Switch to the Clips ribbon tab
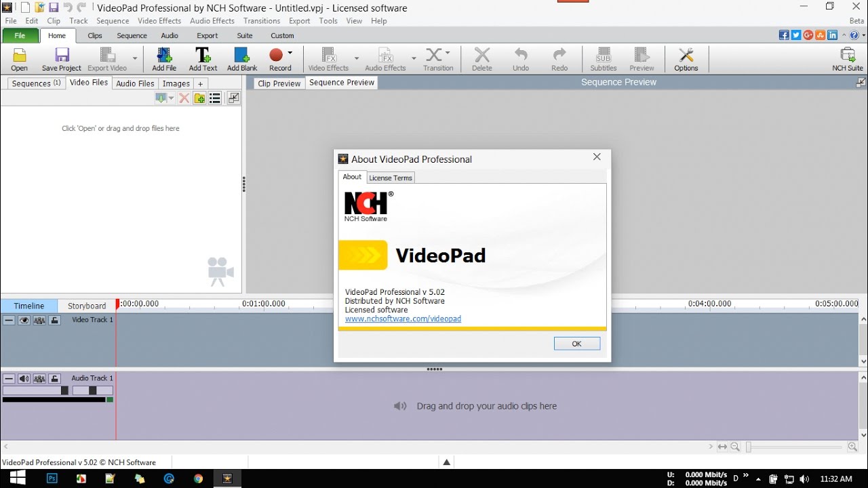This screenshot has height=488, width=868. (95, 35)
